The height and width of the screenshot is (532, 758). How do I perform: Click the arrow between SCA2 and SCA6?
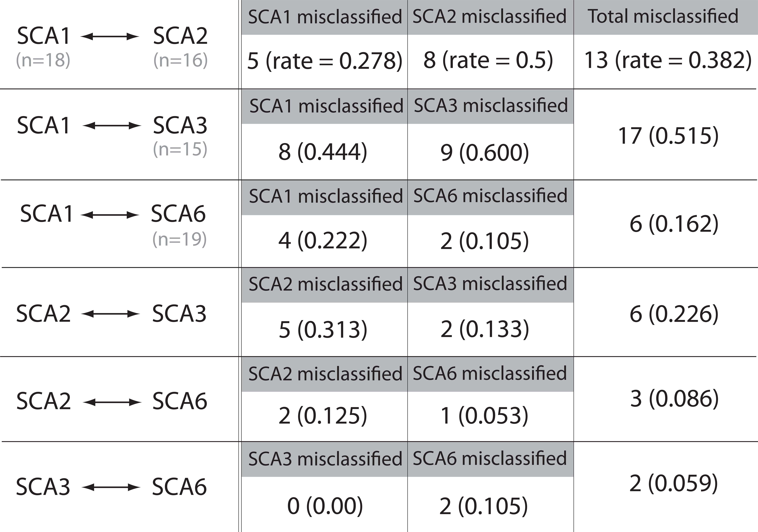[x=112, y=402]
